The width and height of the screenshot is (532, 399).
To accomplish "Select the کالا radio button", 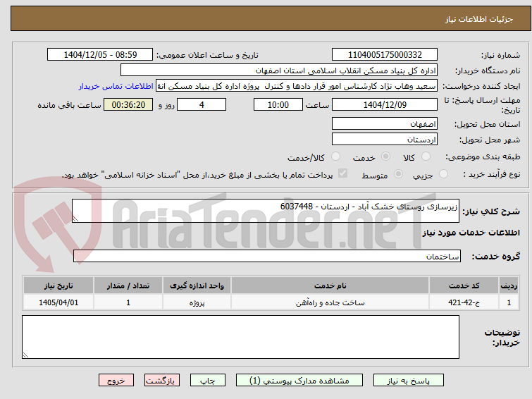I will pyautogui.click(x=426, y=156).
